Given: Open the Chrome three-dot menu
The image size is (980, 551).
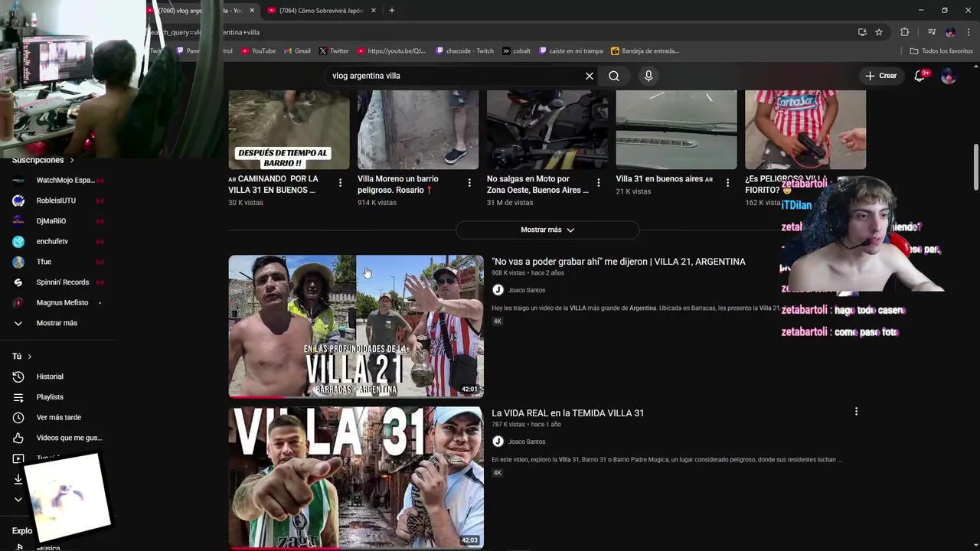Looking at the screenshot, I should pos(969,32).
